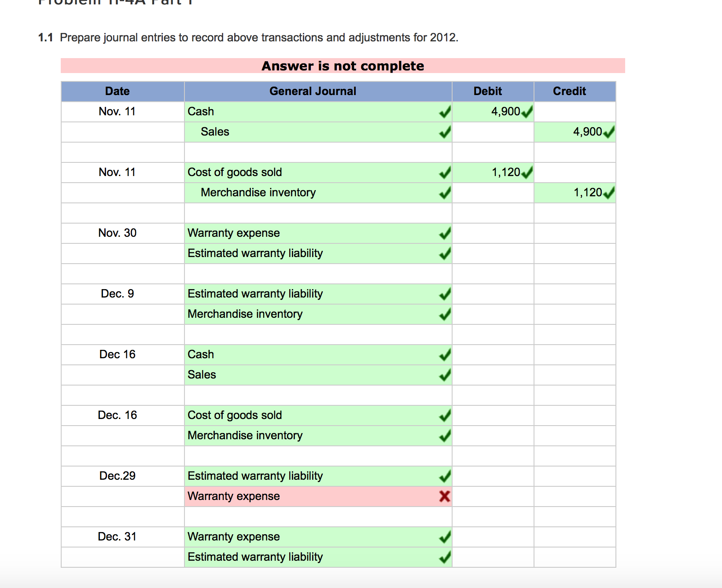The image size is (722, 588).
Task: Click checkmark next to Merchandise inventory credit 1,120
Action: point(608,192)
